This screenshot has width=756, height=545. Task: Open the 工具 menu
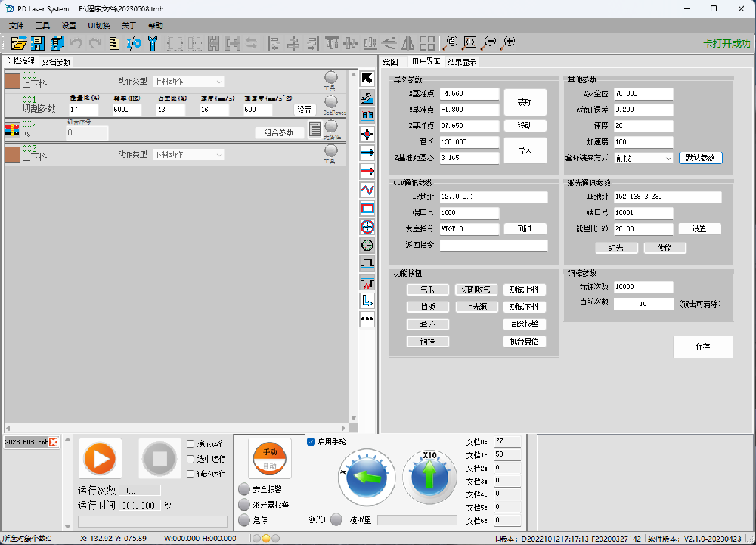[x=42, y=25]
